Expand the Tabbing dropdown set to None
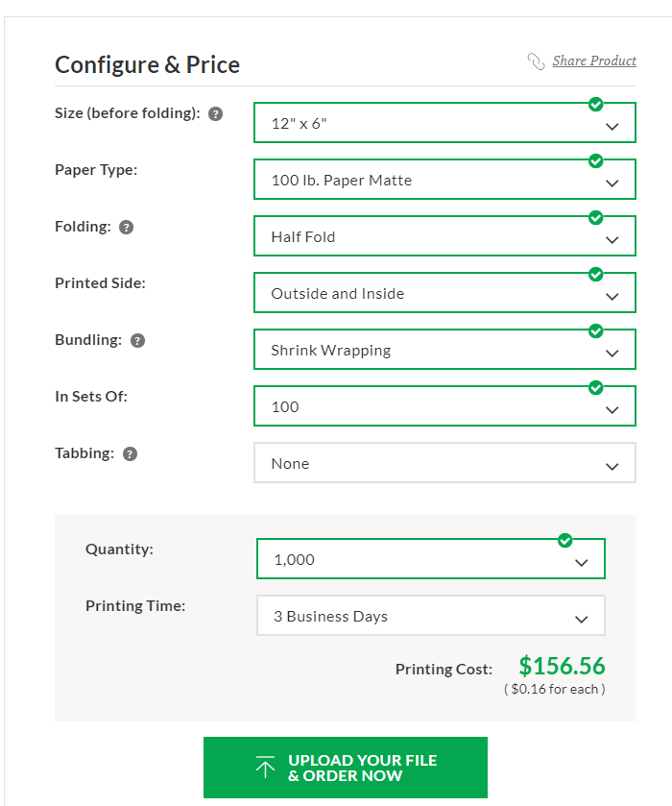The image size is (672, 806). [x=444, y=464]
